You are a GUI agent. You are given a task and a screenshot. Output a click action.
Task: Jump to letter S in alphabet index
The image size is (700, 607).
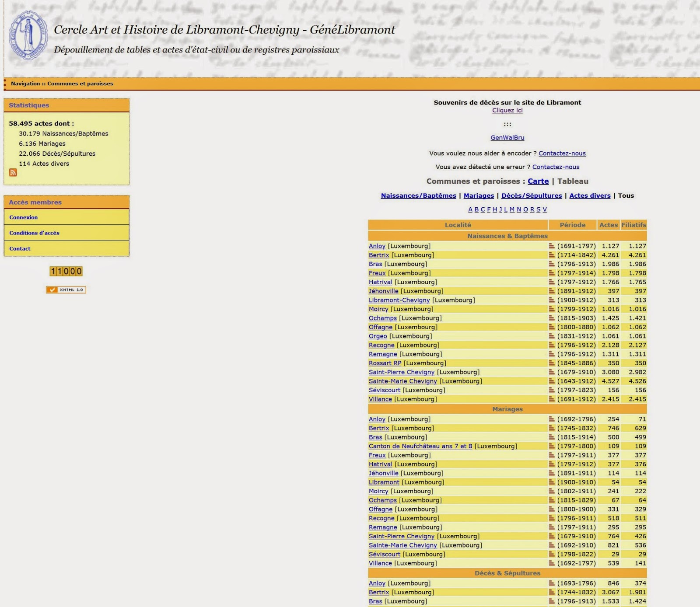tap(539, 209)
